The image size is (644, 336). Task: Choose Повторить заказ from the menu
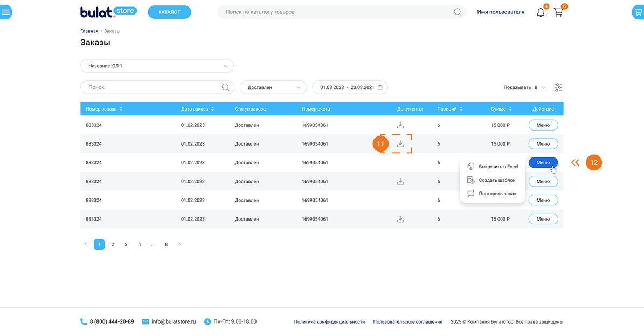[497, 194]
